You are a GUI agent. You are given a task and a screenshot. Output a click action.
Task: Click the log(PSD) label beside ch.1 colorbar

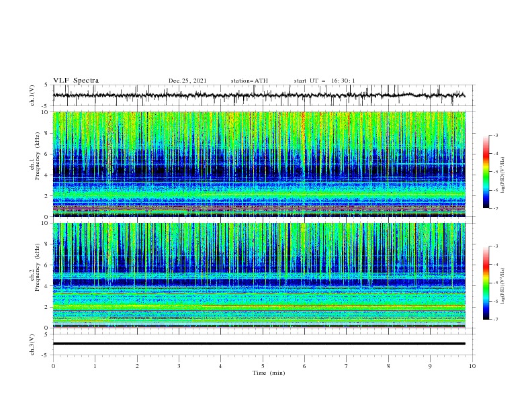(503, 175)
